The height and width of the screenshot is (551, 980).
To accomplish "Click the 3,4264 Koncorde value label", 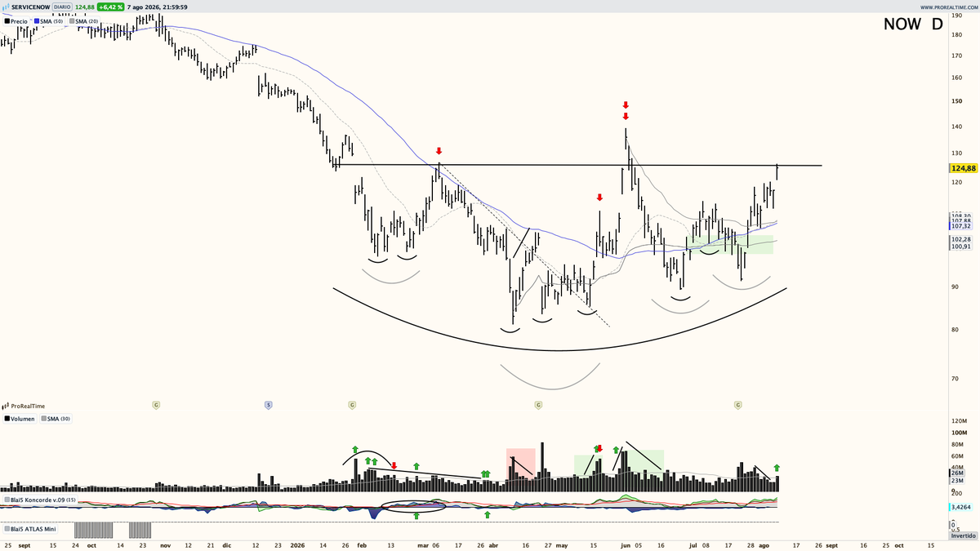I will (960, 506).
